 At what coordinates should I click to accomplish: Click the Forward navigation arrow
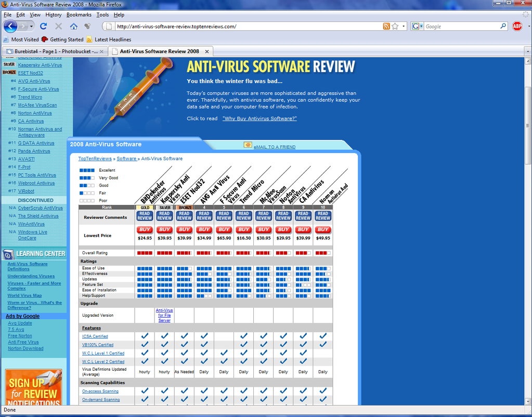point(23,26)
